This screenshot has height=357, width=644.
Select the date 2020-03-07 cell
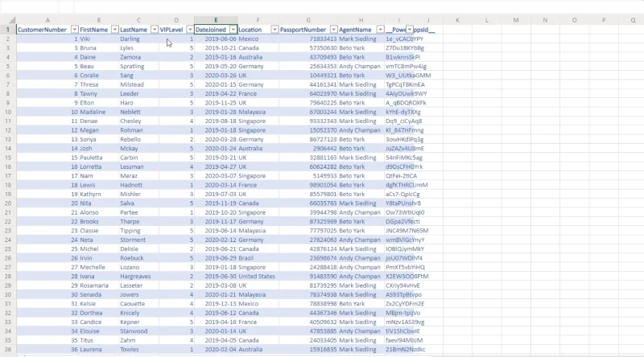pos(216,175)
